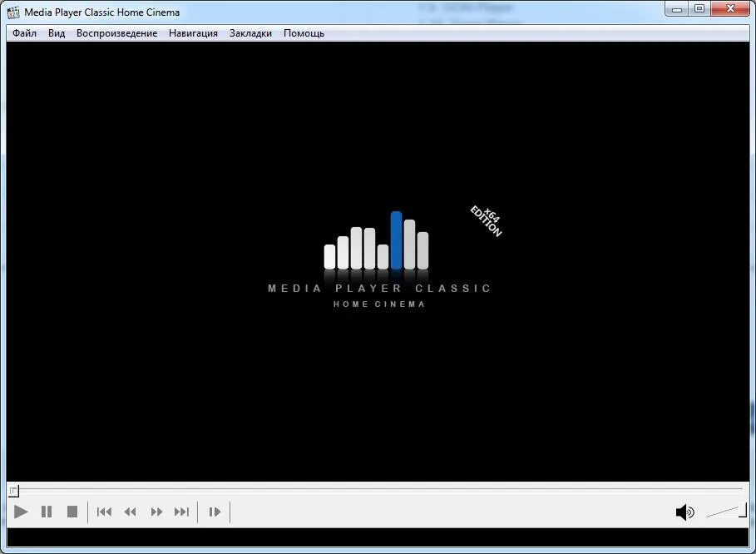Screen dimensions: 756x554
Task: Pause playback using the Pause button
Action: coord(47,512)
